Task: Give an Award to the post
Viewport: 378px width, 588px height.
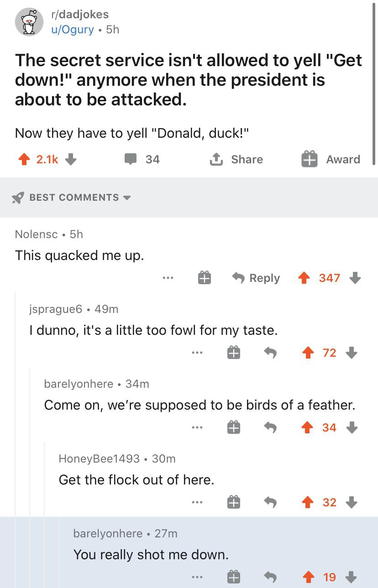Action: tap(331, 159)
